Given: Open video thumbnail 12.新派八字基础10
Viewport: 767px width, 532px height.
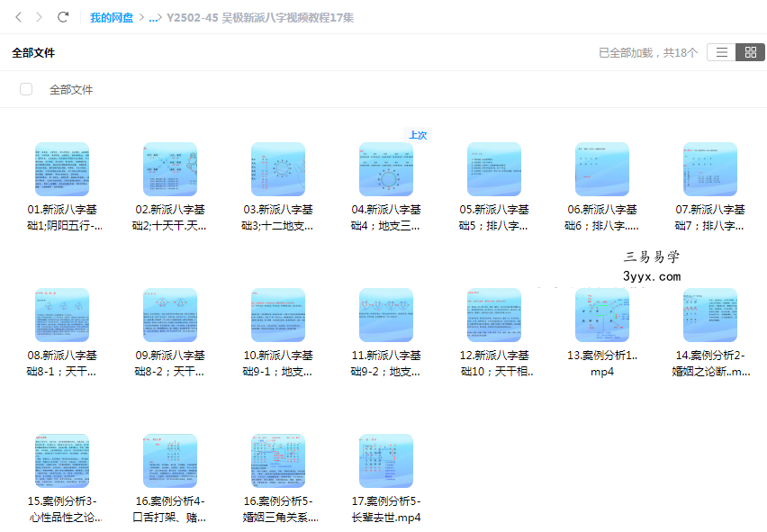Looking at the screenshot, I should click(494, 315).
